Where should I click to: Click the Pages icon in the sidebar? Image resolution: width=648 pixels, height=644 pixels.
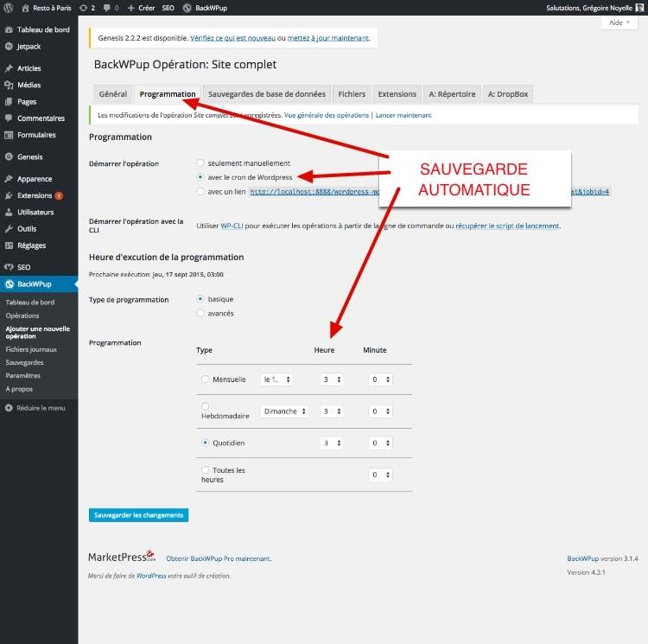point(9,101)
